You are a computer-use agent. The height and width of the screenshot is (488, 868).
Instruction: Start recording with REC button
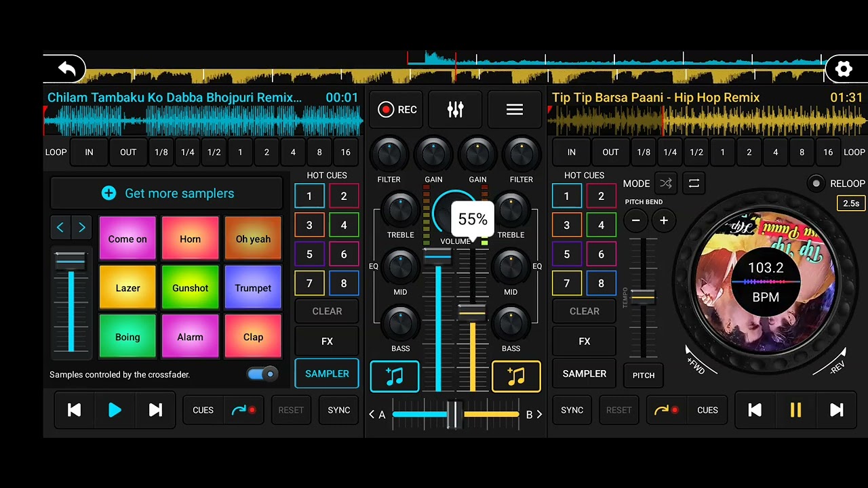tap(397, 110)
